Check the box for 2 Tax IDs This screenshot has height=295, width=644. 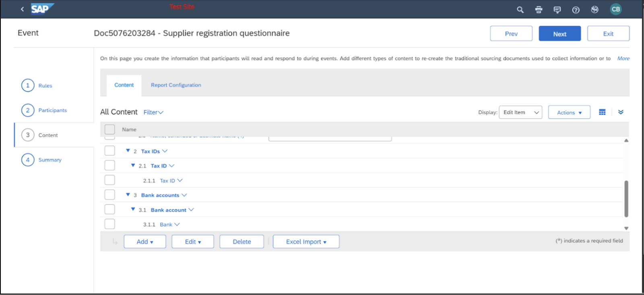[x=109, y=151]
